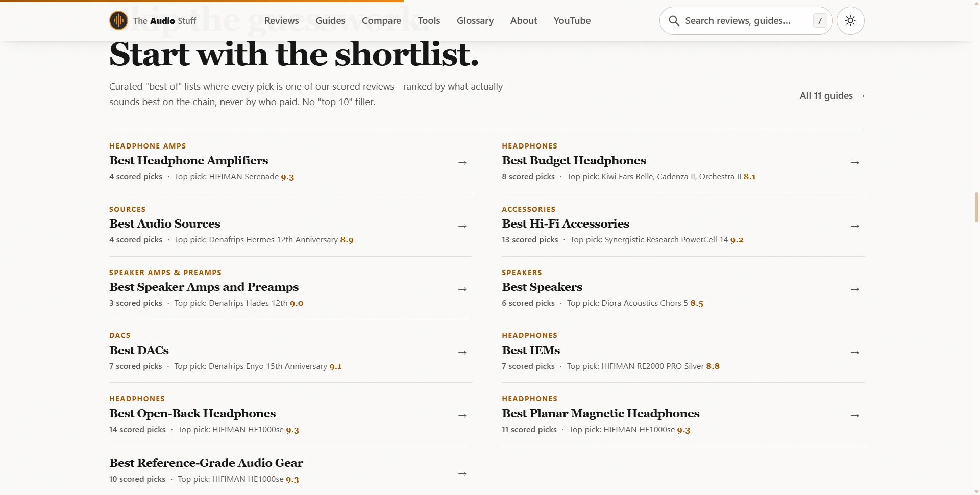Open Best Hi-Fi Accessories guide
Image resolution: width=980 pixels, height=495 pixels.
(x=566, y=224)
